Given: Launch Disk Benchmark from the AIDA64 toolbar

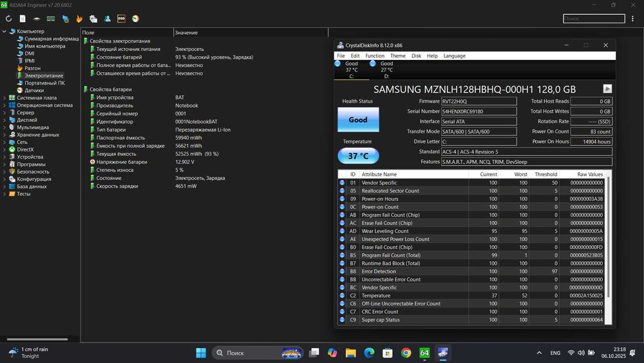Looking at the screenshot, I should point(37,19).
